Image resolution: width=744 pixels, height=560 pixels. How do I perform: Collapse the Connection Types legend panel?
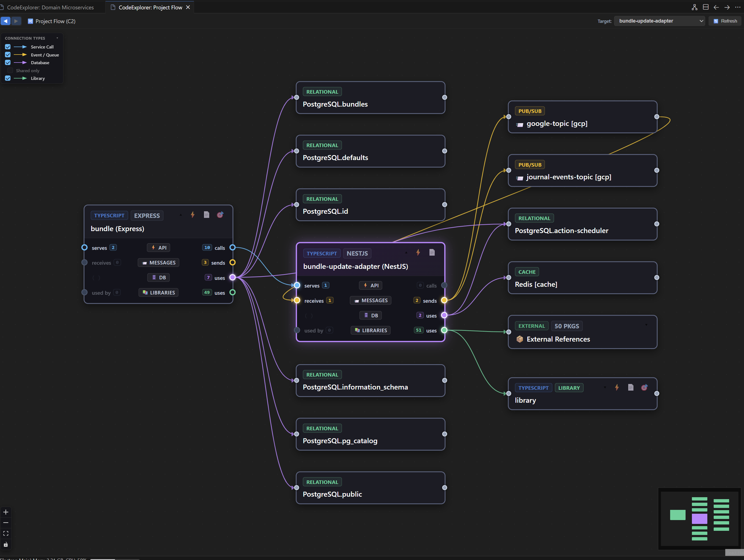click(x=57, y=38)
